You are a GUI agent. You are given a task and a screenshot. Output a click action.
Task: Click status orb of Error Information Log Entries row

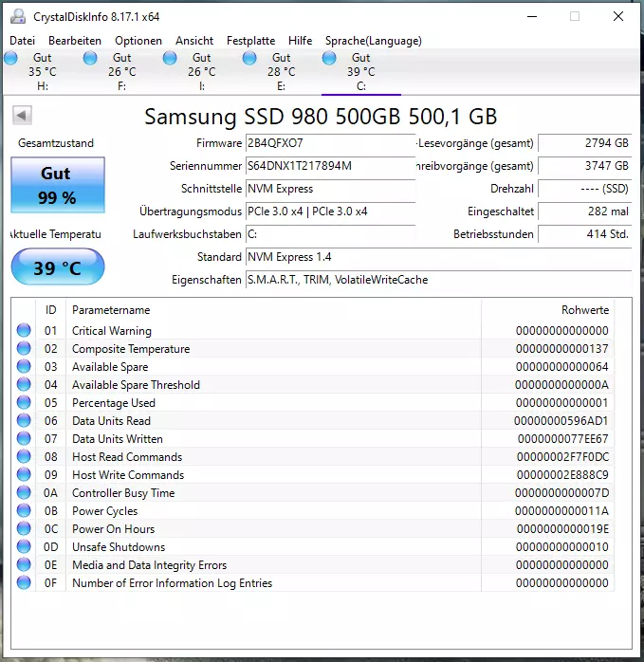(24, 582)
